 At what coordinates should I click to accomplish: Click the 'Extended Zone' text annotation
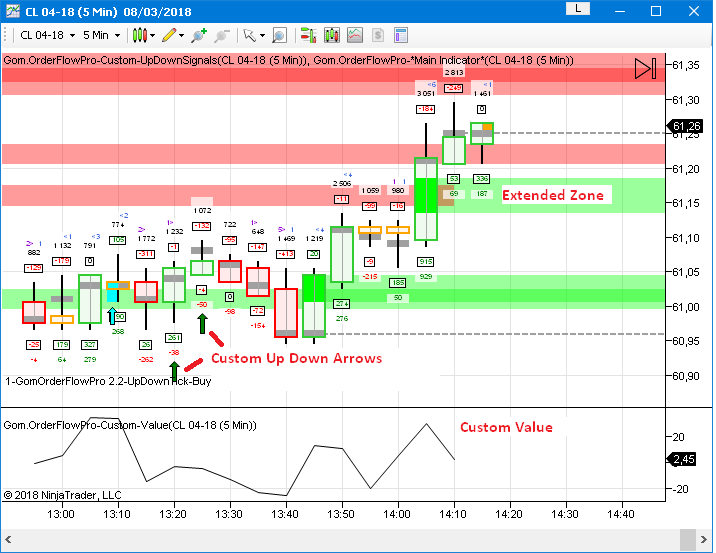pyautogui.click(x=553, y=195)
